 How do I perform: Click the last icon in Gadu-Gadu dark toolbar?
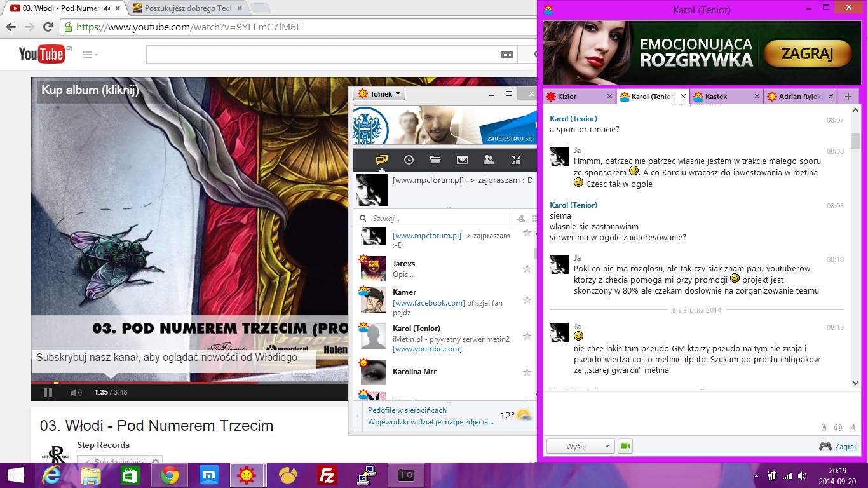(516, 159)
